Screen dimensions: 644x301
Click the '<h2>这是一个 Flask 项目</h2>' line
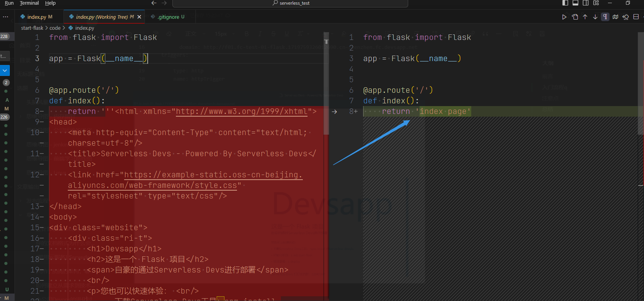[147, 259]
